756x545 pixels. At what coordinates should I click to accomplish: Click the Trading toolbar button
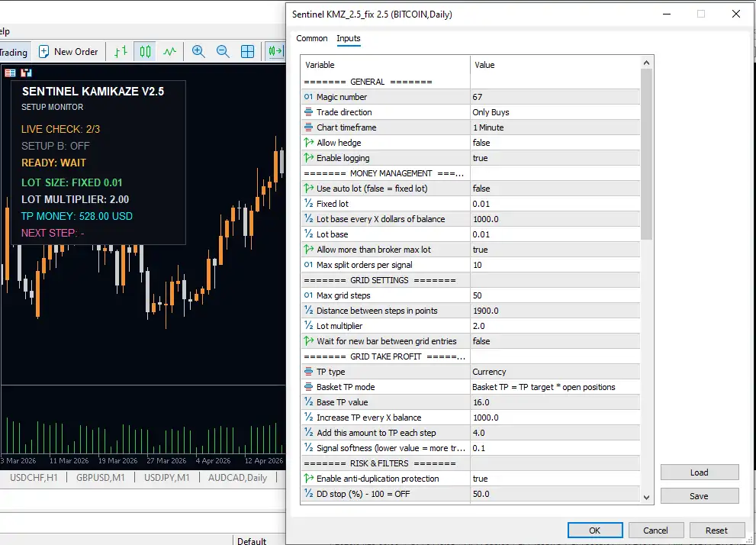(x=14, y=52)
